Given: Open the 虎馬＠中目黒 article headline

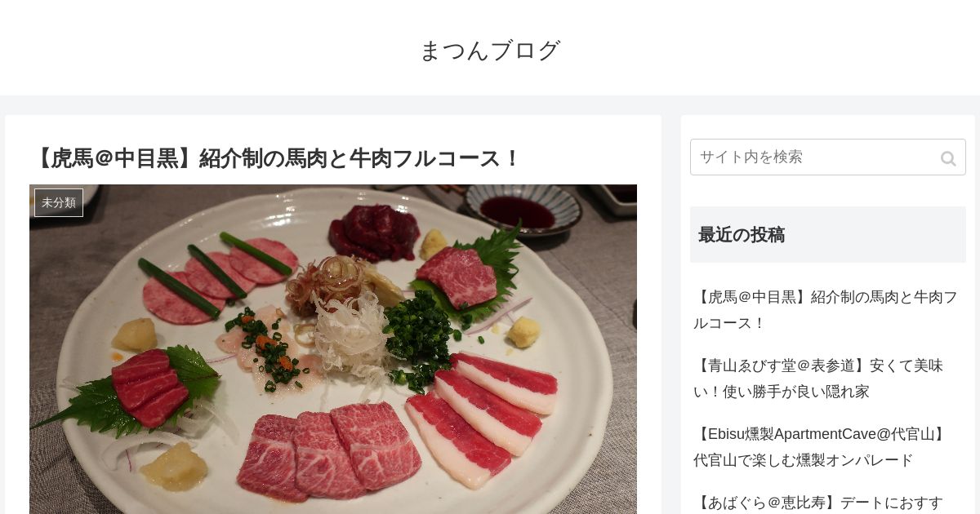Looking at the screenshot, I should (277, 158).
